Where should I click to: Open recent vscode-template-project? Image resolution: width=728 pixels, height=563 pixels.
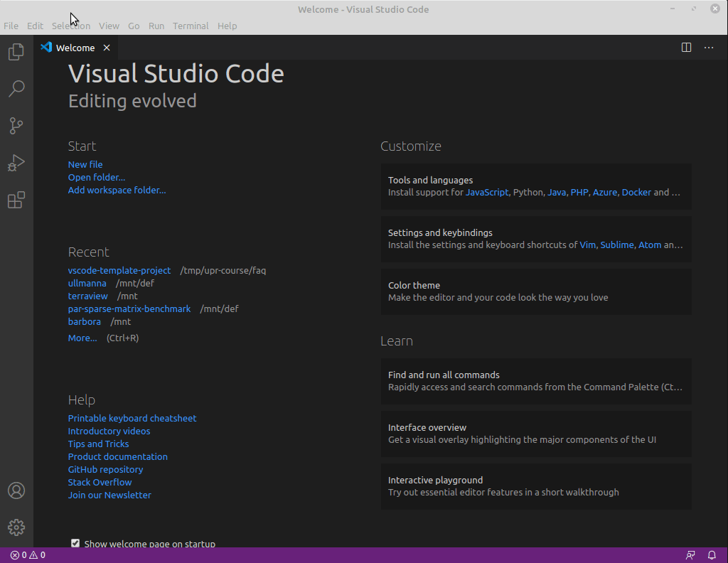[x=119, y=270]
